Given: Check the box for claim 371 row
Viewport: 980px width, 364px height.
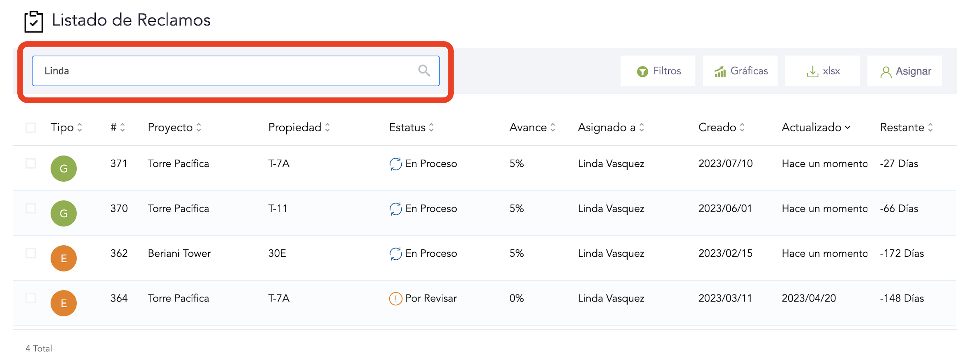Looking at the screenshot, I should coord(31,164).
